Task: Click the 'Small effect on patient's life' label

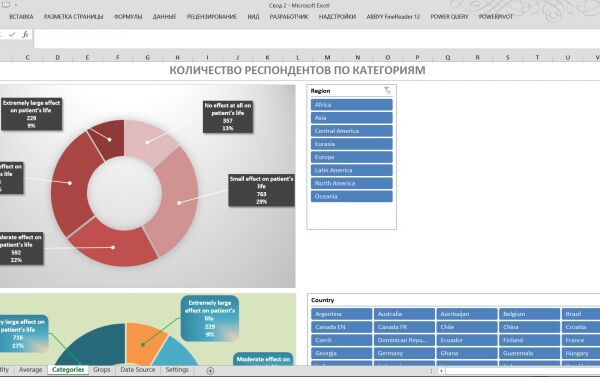Action: [x=261, y=190]
